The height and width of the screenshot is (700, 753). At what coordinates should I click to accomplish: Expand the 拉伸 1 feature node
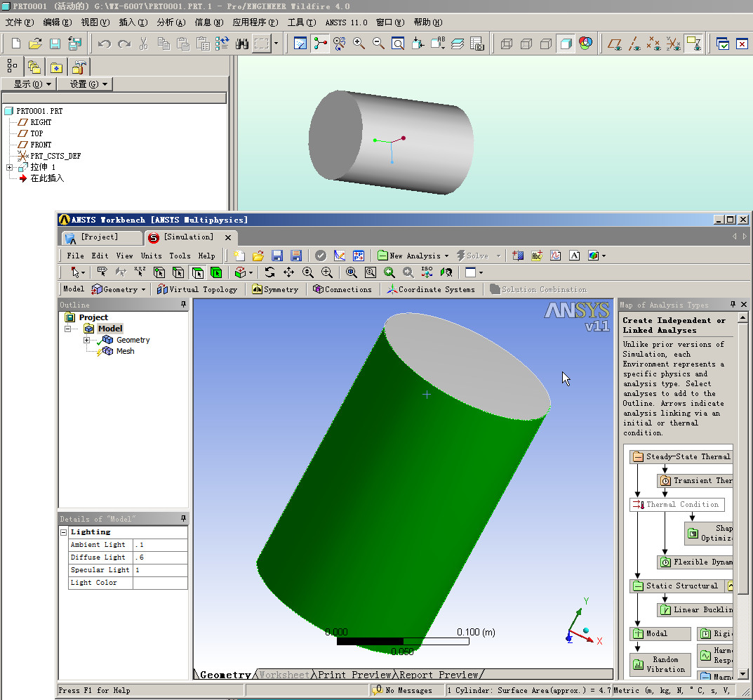click(9, 167)
